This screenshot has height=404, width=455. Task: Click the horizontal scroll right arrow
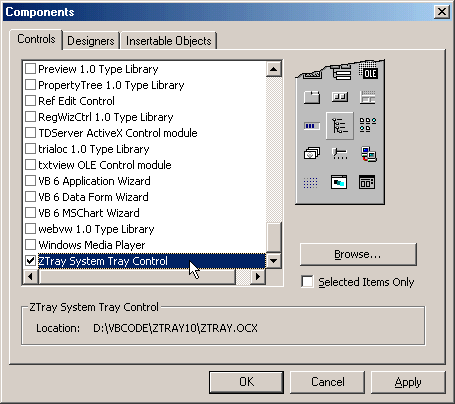click(258, 276)
